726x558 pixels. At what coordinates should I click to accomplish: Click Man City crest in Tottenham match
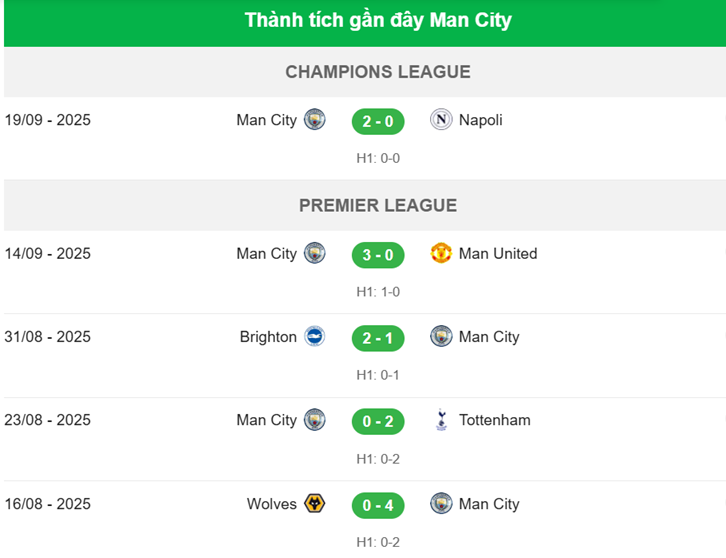315,420
